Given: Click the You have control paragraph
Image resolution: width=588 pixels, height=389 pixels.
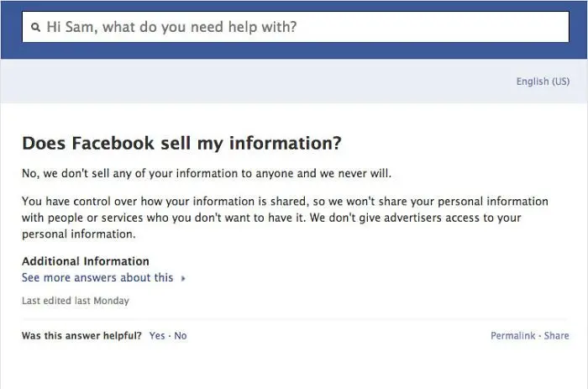Looking at the screenshot, I should tap(285, 217).
